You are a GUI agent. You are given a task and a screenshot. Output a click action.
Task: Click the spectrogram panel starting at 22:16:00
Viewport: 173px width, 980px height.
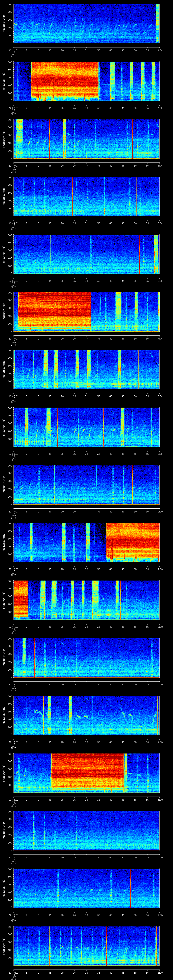[x=86, y=888]
